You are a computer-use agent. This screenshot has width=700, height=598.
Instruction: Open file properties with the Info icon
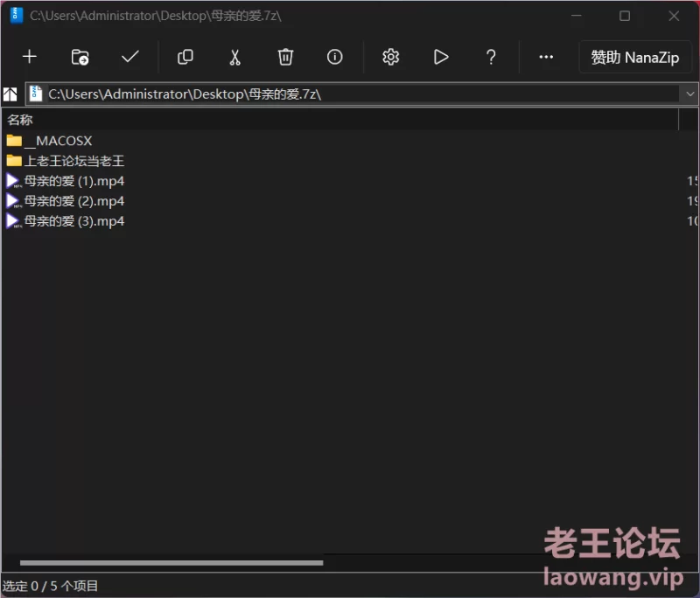click(x=335, y=57)
